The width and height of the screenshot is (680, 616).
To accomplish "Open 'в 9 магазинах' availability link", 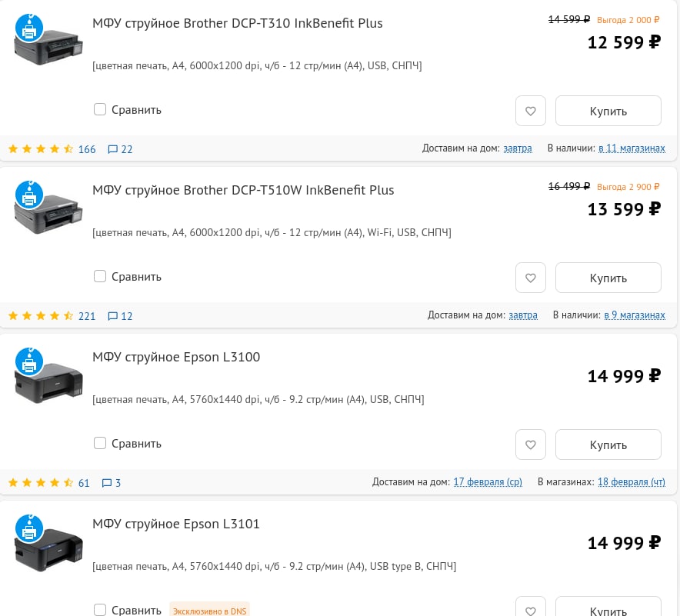I will tap(634, 315).
